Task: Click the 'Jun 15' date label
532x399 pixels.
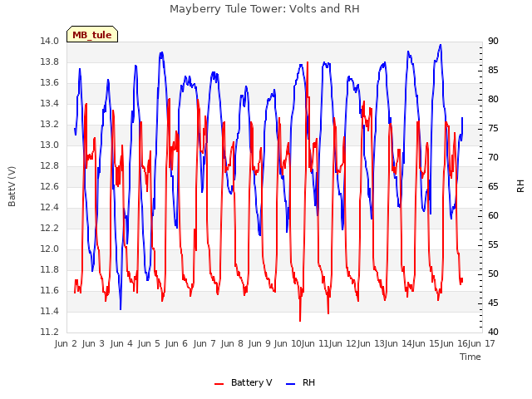Action: (426, 343)
